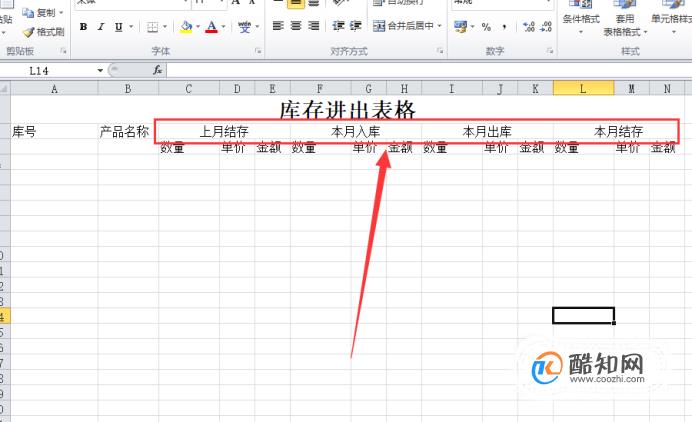Open the phonetic guide dropdown arrow

pos(257,27)
